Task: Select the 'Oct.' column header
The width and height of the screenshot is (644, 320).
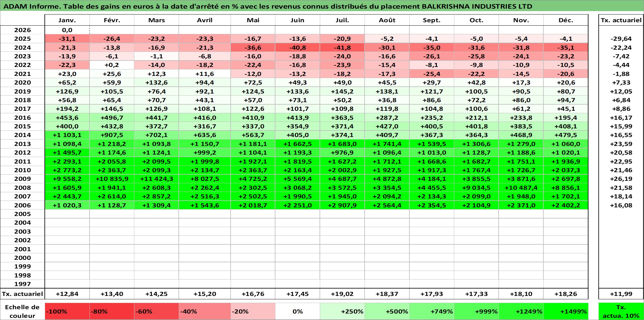Action: 476,20
